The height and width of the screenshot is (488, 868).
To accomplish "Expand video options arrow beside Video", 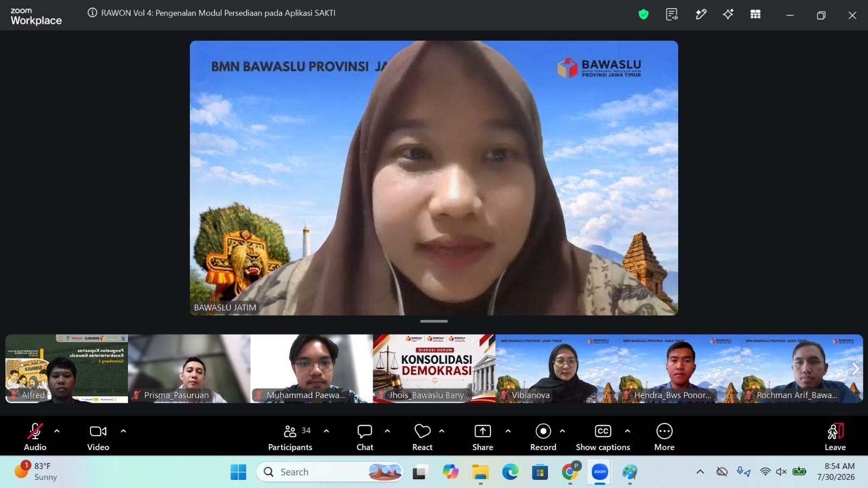I will 123,431.
